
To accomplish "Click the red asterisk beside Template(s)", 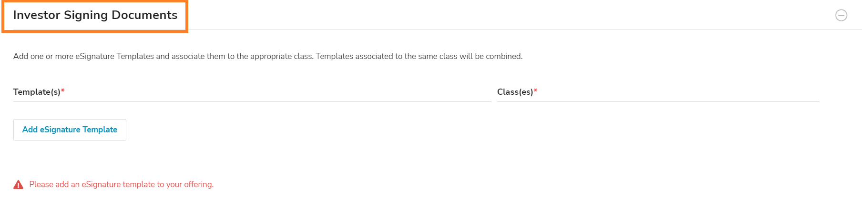I will point(63,90).
